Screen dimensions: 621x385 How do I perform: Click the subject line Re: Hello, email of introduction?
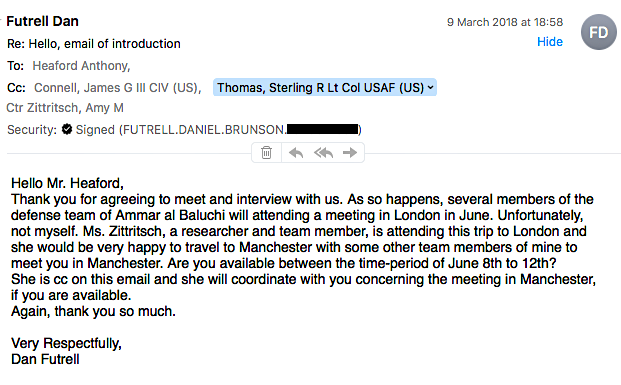(94, 44)
